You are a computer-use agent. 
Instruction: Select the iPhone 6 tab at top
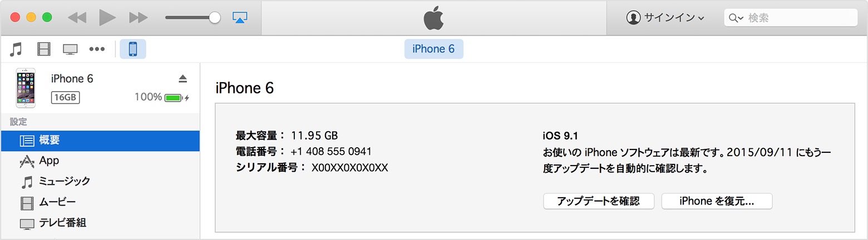pyautogui.click(x=433, y=49)
